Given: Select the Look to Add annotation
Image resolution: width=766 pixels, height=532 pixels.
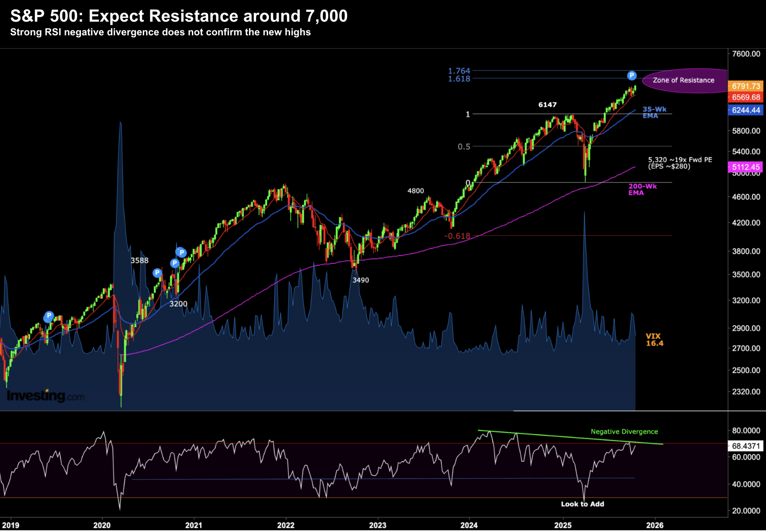Looking at the screenshot, I should [582, 504].
